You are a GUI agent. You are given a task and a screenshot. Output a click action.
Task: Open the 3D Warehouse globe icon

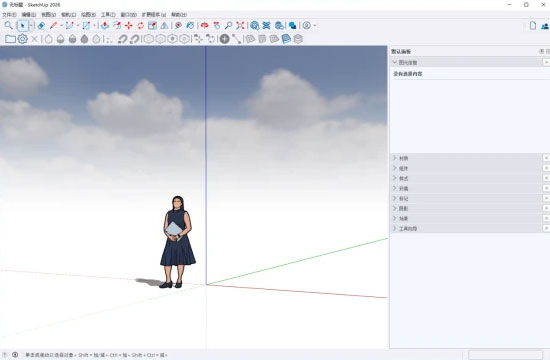coord(255,26)
